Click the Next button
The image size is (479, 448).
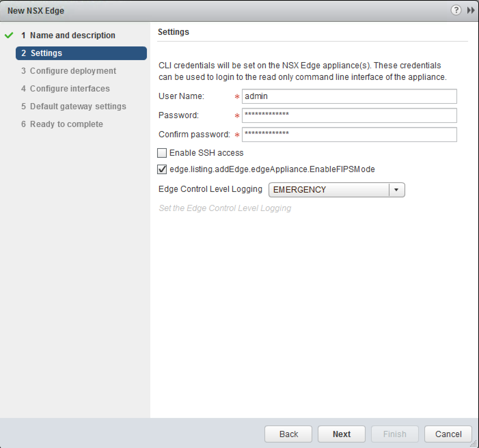coord(342,434)
